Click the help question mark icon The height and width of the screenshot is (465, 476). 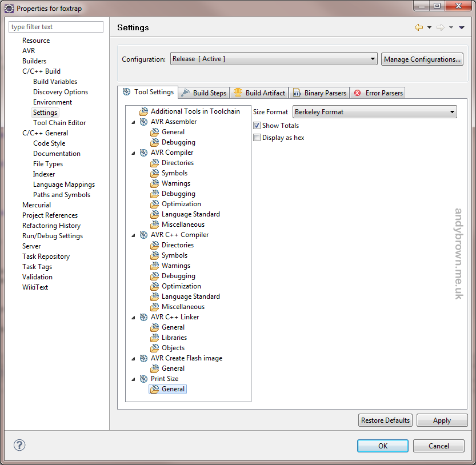coord(19,445)
